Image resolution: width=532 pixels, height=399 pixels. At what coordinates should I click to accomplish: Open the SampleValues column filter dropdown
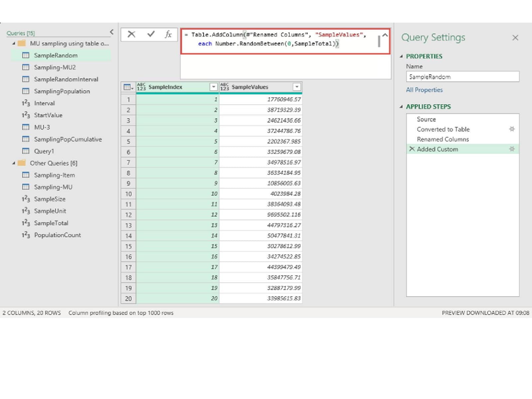click(297, 87)
